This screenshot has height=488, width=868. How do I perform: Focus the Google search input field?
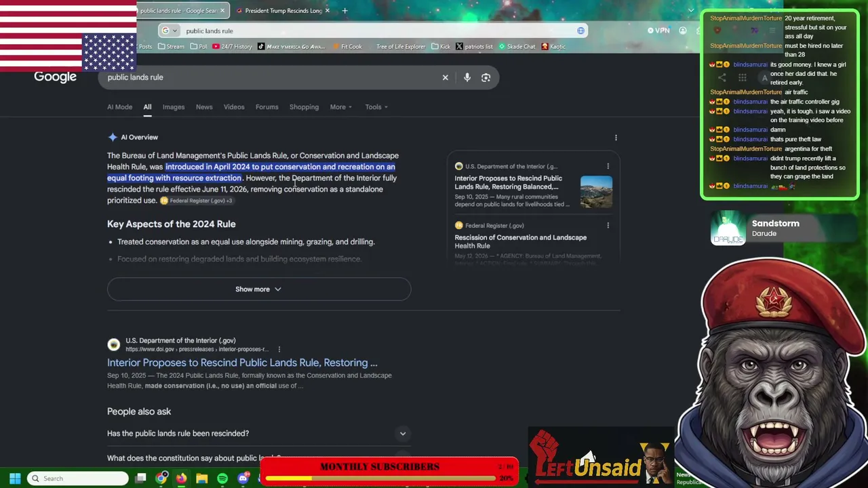[271, 77]
